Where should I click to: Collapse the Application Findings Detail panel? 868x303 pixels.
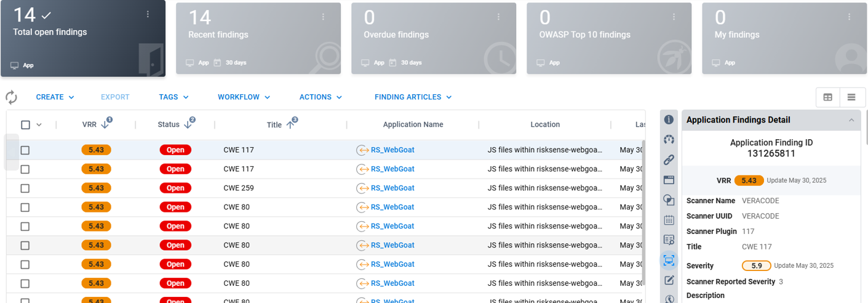[851, 120]
